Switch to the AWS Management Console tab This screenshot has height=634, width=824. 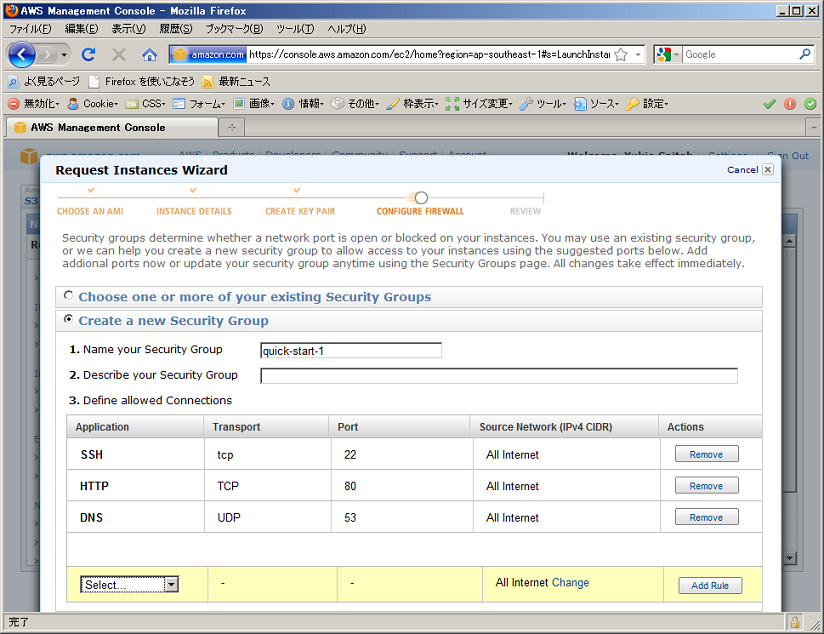pyautogui.click(x=110, y=128)
